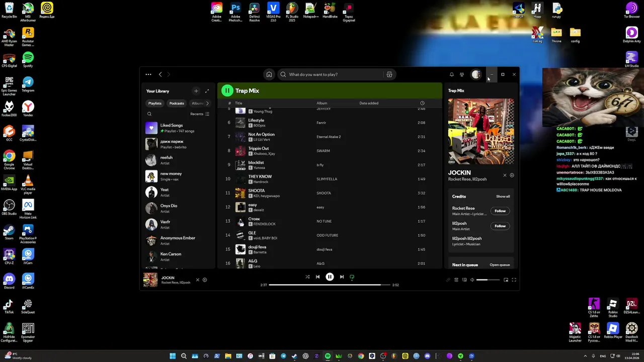The image size is (644, 362).
Task: Open Windows Start menu
Action: (173, 356)
